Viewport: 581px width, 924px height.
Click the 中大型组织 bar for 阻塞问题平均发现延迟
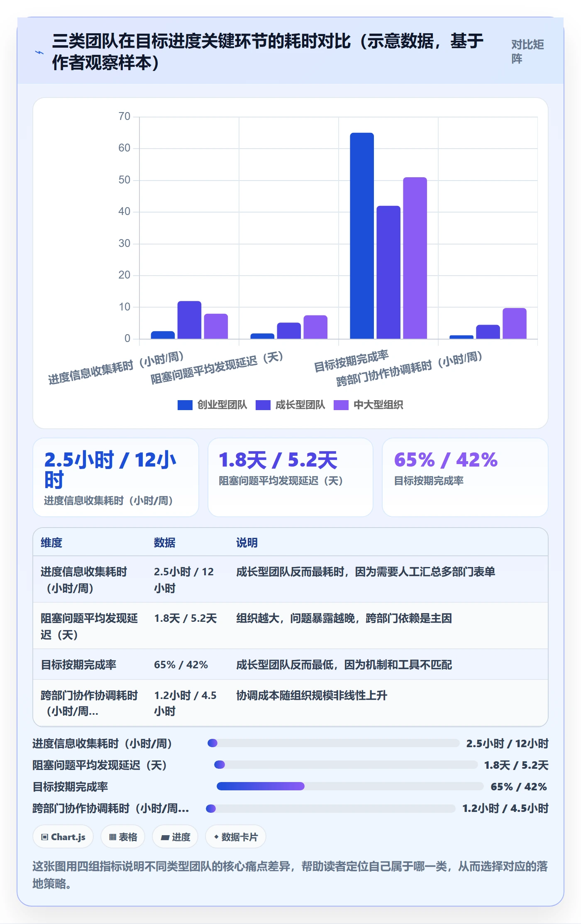coord(315,327)
